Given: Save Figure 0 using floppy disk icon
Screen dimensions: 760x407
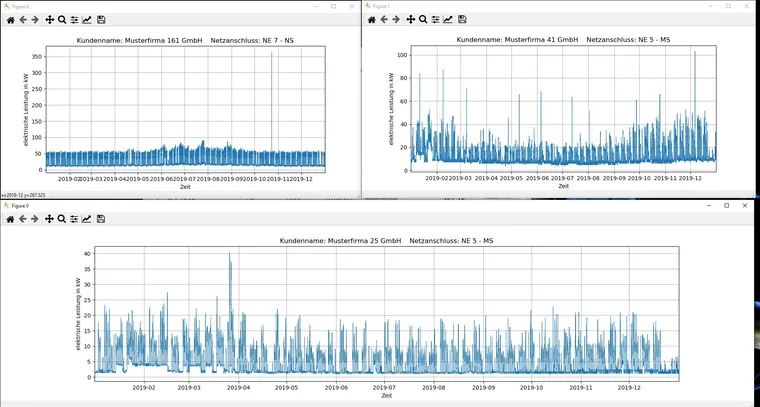Looking at the screenshot, I should click(101, 218).
